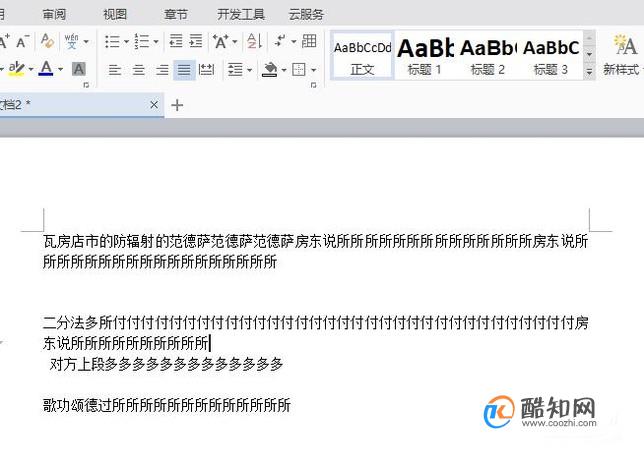Click the borders icon
Viewport: 644px width, 466px height.
coord(299,69)
